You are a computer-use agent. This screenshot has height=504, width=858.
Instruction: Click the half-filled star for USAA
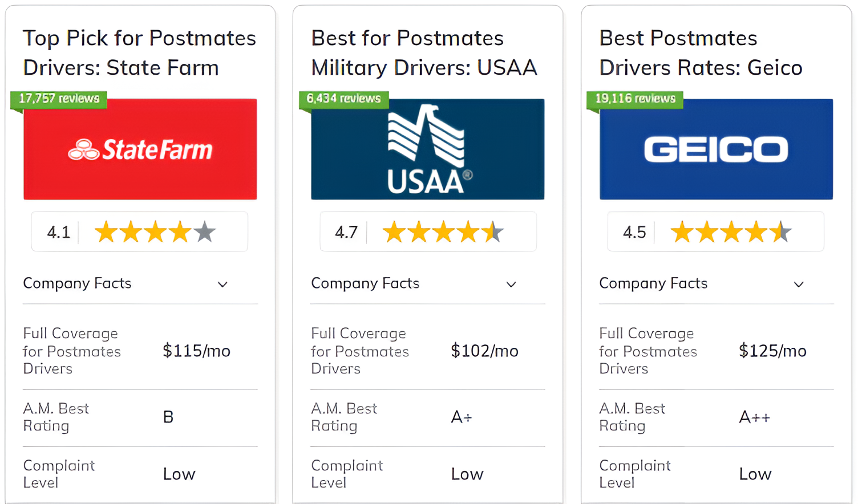click(x=493, y=232)
